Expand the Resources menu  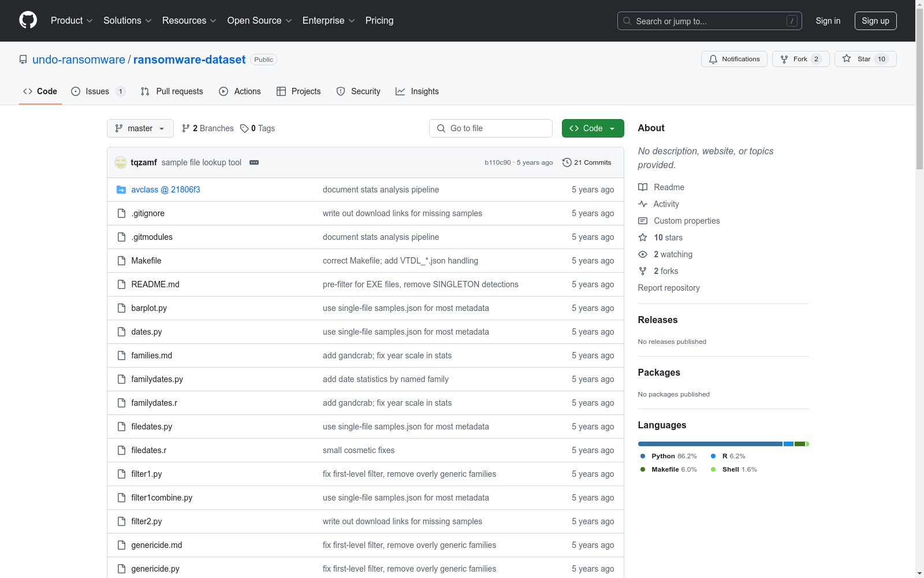[189, 21]
